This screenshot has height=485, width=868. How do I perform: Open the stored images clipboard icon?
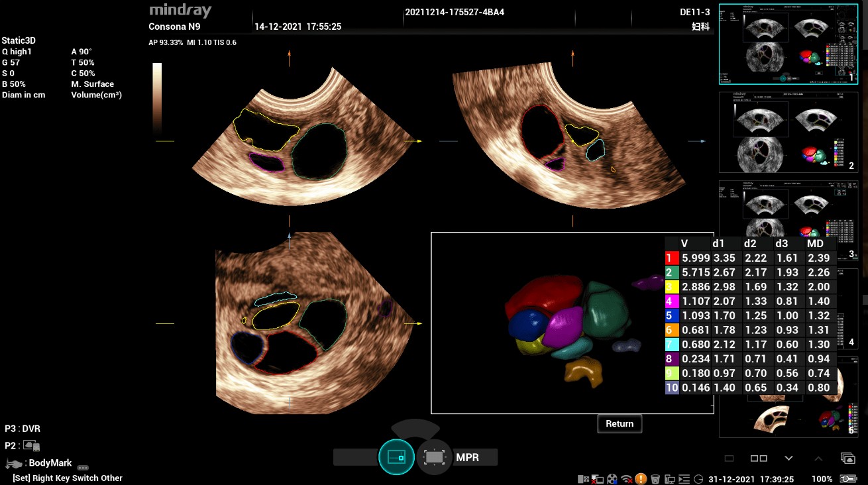[x=847, y=458]
